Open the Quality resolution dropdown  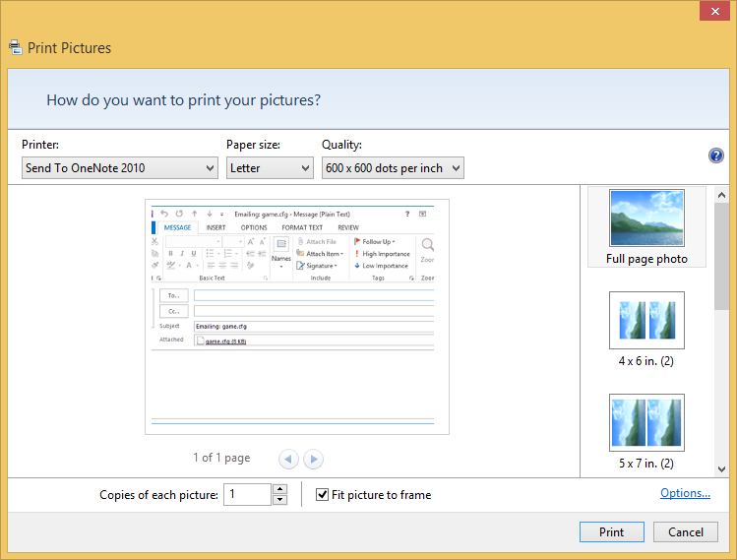pos(393,168)
